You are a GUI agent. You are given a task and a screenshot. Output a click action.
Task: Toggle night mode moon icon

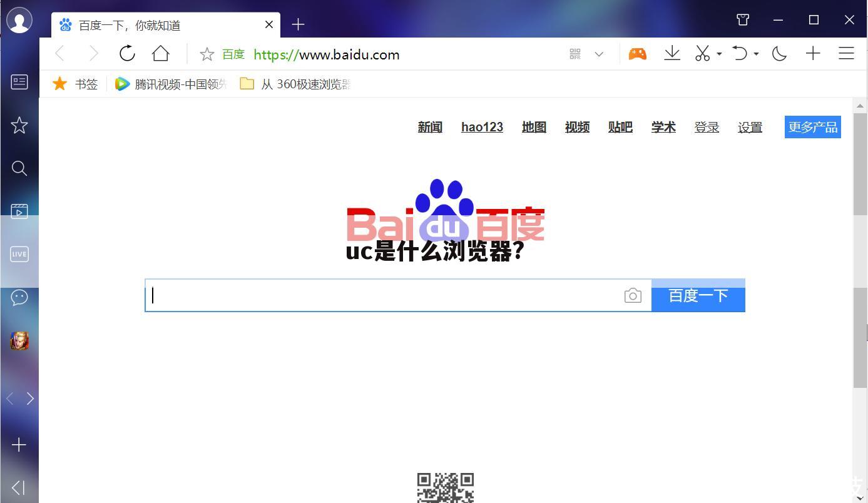point(779,53)
